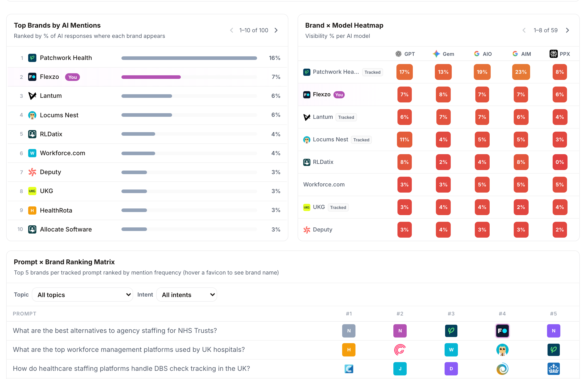
Task: Click the Deputy logo in the heatmap row
Action: [307, 230]
